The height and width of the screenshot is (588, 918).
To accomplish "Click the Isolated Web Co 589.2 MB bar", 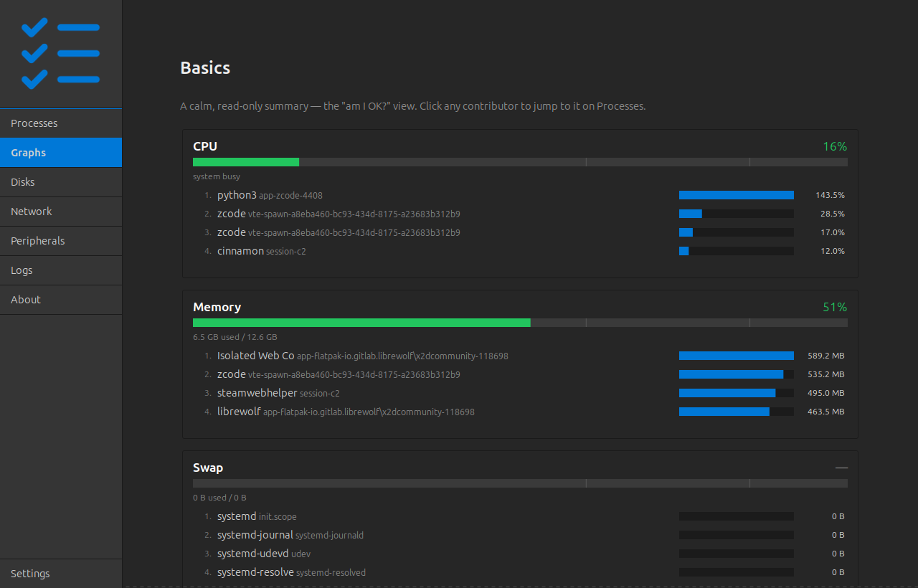I will [737, 356].
